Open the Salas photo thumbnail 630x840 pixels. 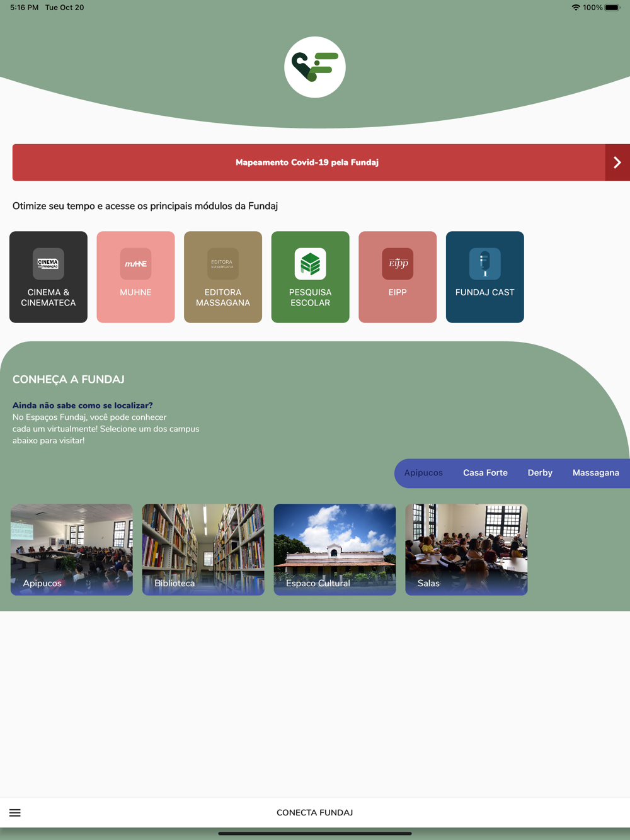coord(466,550)
